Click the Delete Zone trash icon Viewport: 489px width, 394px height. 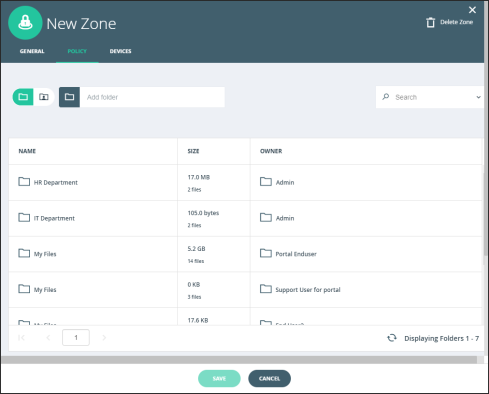coord(430,22)
